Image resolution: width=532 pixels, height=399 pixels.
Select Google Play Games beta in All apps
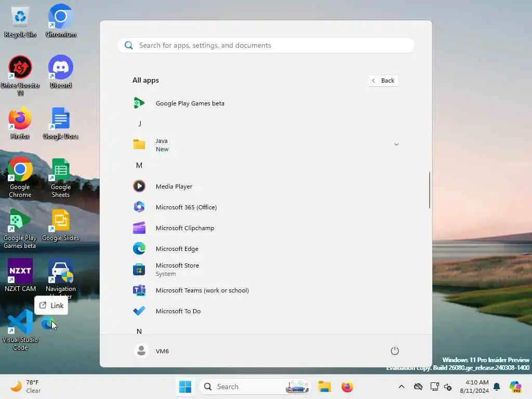[265, 103]
